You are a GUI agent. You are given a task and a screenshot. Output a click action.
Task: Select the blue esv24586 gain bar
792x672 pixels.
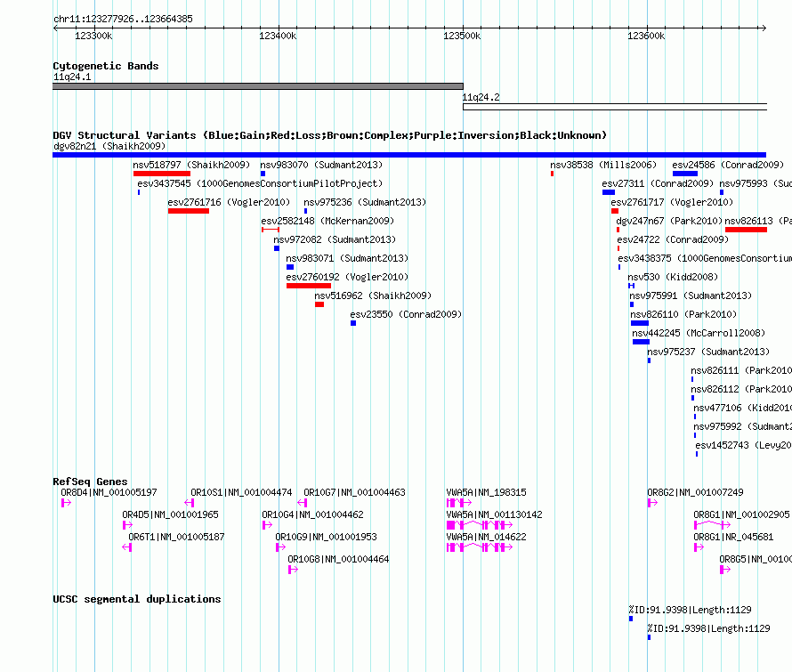coord(685,174)
